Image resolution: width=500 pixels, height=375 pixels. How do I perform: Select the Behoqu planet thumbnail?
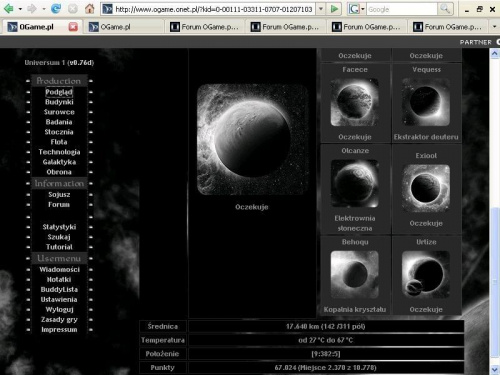point(355,274)
